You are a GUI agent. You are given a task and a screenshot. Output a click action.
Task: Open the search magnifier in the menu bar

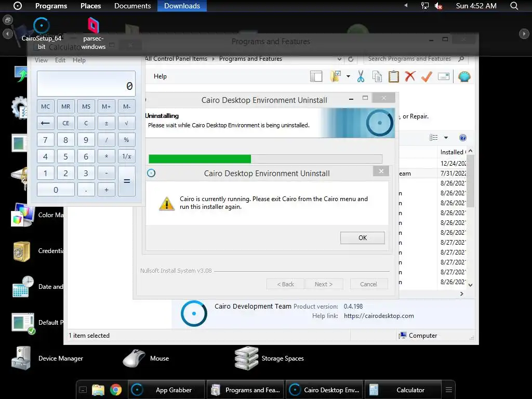(514, 6)
